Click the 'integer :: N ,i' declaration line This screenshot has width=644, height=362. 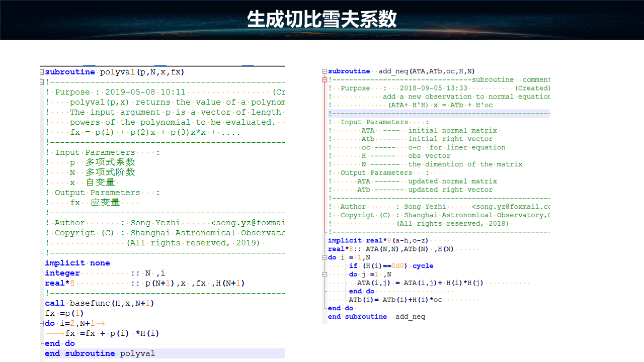(x=105, y=273)
